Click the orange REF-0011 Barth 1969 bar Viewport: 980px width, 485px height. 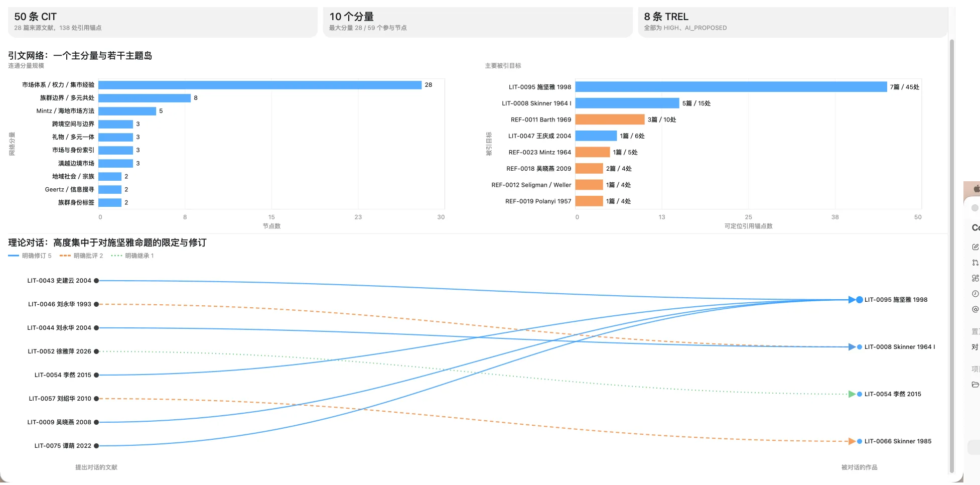click(610, 119)
